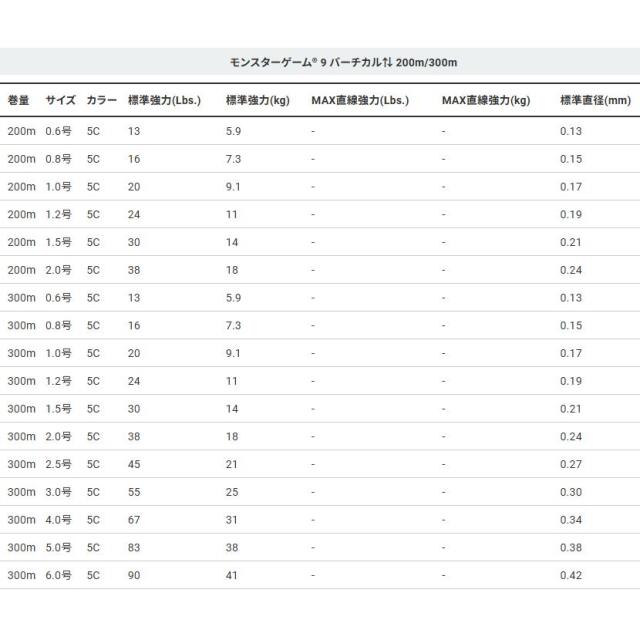Click the 38 kg value in 5.0号 row
Screen dimensions: 640x640
232,547
